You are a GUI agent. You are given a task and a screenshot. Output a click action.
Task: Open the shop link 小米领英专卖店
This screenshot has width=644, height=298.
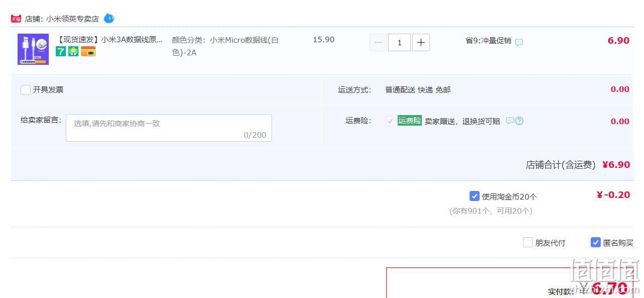72,19
